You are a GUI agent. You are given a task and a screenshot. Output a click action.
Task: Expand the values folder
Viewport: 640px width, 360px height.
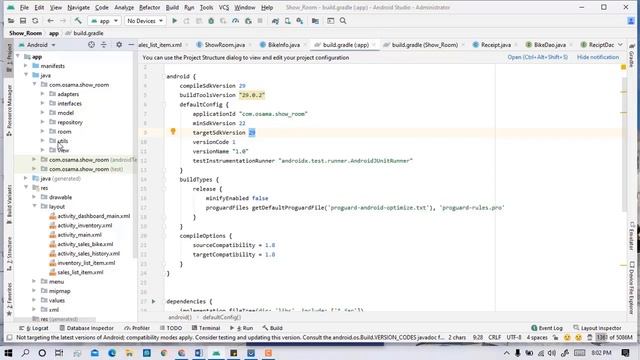[34, 300]
